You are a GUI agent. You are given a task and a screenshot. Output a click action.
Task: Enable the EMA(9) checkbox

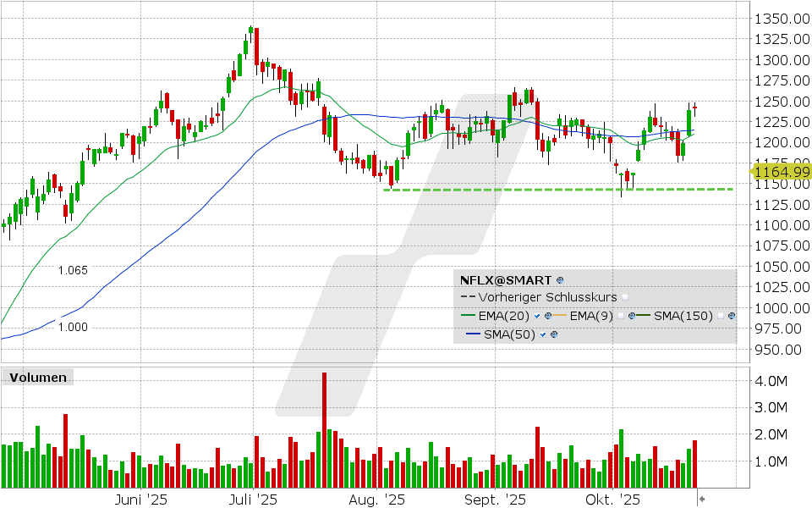point(621,317)
